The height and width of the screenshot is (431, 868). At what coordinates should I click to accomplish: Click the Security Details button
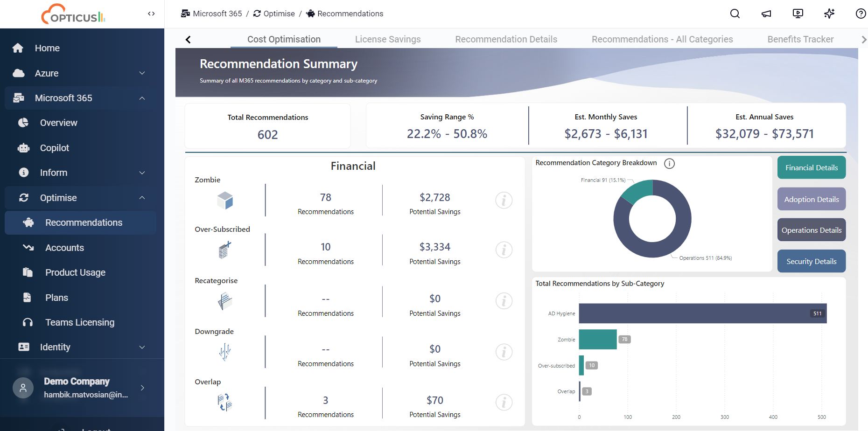pyautogui.click(x=811, y=261)
